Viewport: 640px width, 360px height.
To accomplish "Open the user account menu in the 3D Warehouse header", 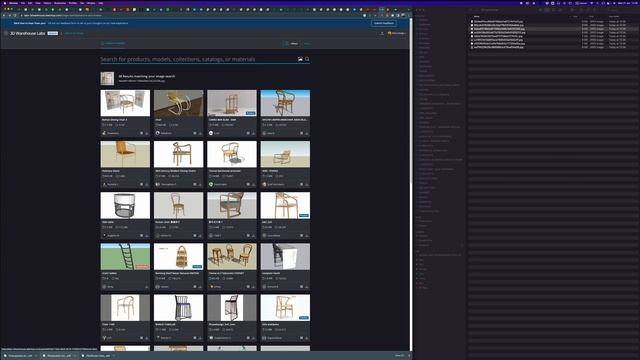I will click(x=397, y=33).
